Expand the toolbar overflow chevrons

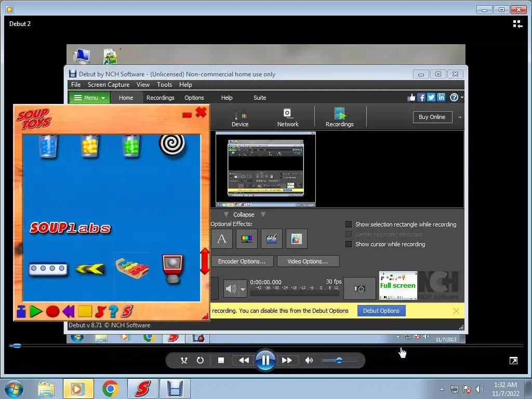coord(460,117)
